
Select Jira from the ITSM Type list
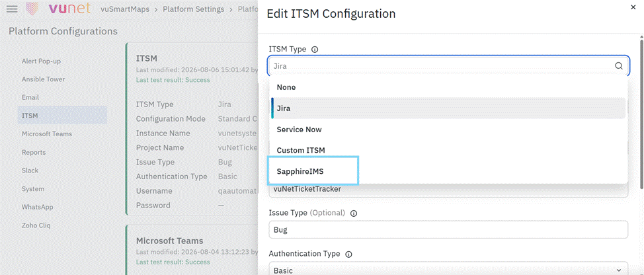pyautogui.click(x=448, y=108)
